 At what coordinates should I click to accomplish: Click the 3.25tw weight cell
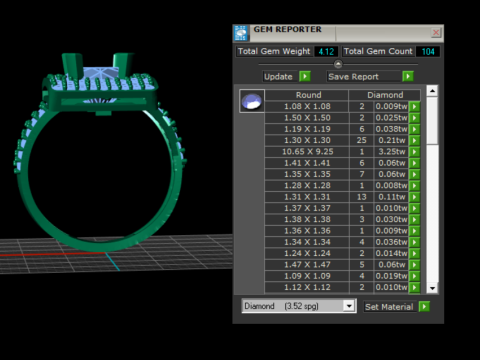(391, 152)
